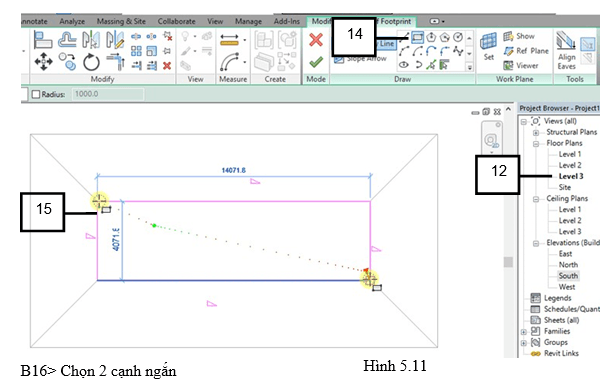Screen dimensions: 607x383
Task: Expand the Draw gallery fully
Action: [470, 67]
